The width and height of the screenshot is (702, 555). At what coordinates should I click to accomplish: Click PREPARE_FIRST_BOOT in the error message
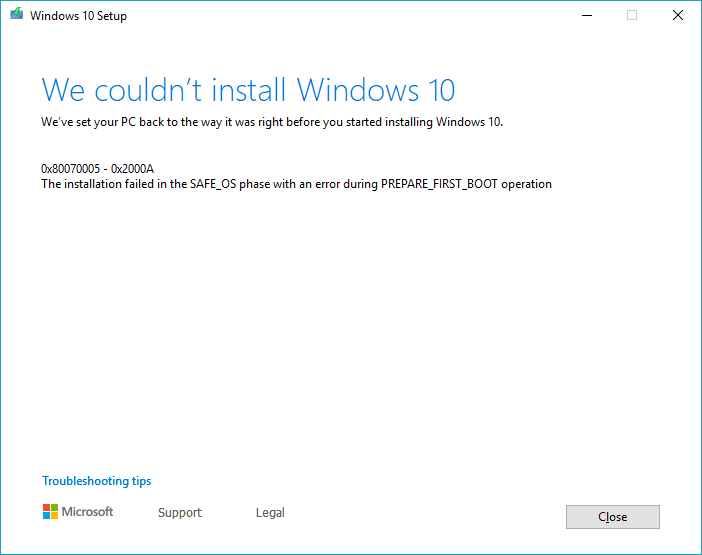438,184
